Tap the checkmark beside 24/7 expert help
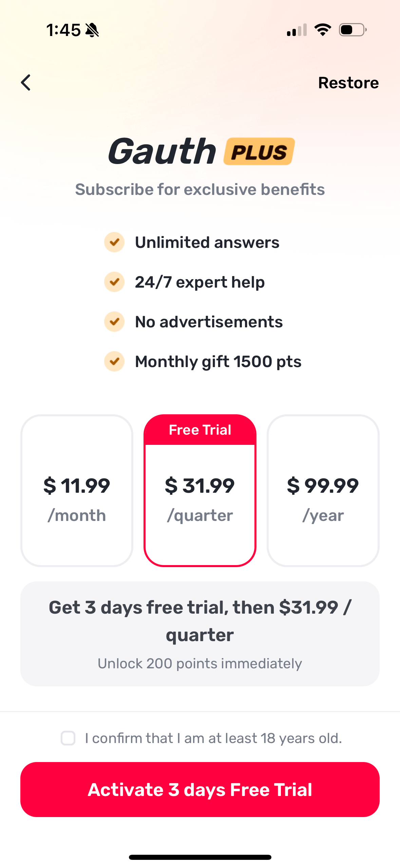 114,282
